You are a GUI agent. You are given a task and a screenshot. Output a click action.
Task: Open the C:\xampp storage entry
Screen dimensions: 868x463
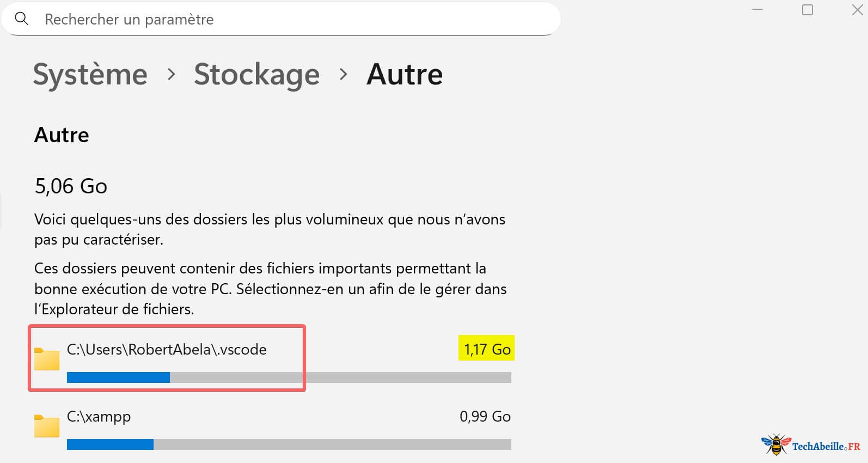coord(99,417)
